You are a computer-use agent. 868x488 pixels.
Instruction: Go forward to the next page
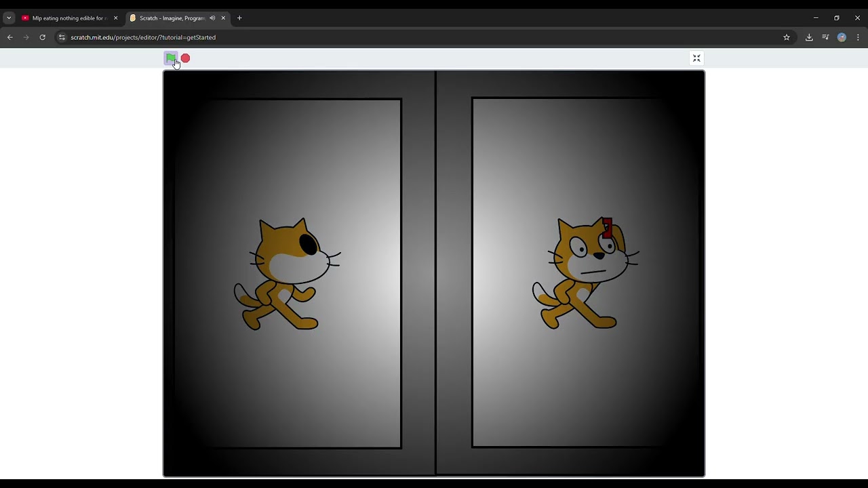(26, 37)
